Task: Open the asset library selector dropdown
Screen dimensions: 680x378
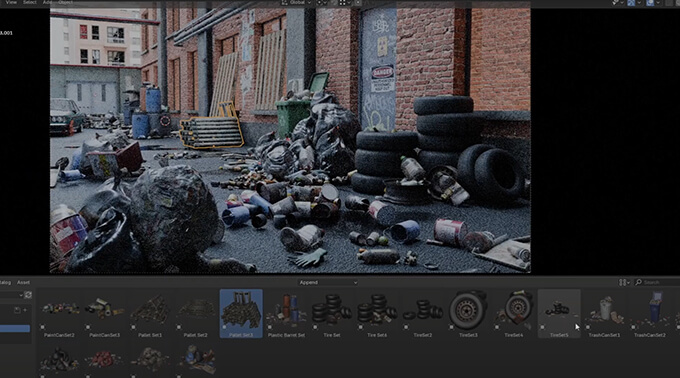Action: point(11,295)
